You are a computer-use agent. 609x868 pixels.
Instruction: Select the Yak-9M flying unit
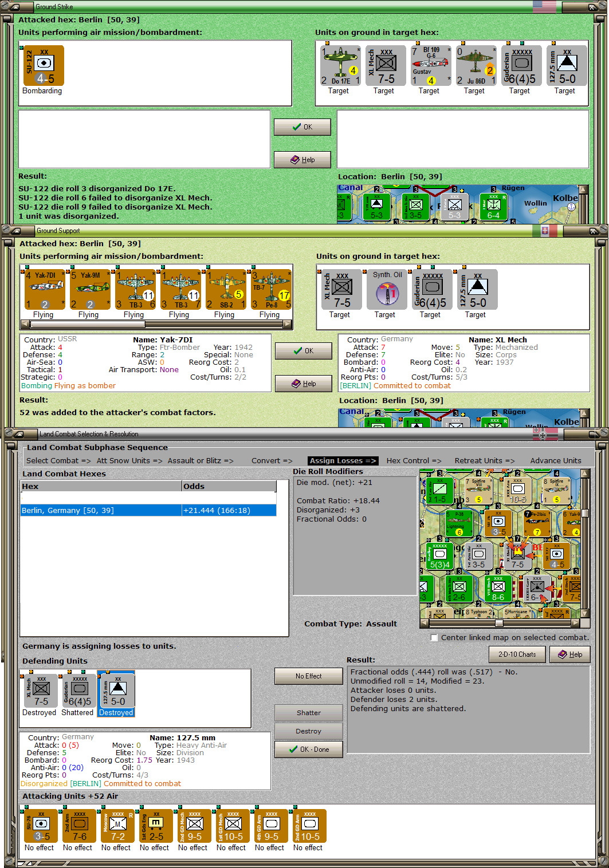(x=90, y=290)
